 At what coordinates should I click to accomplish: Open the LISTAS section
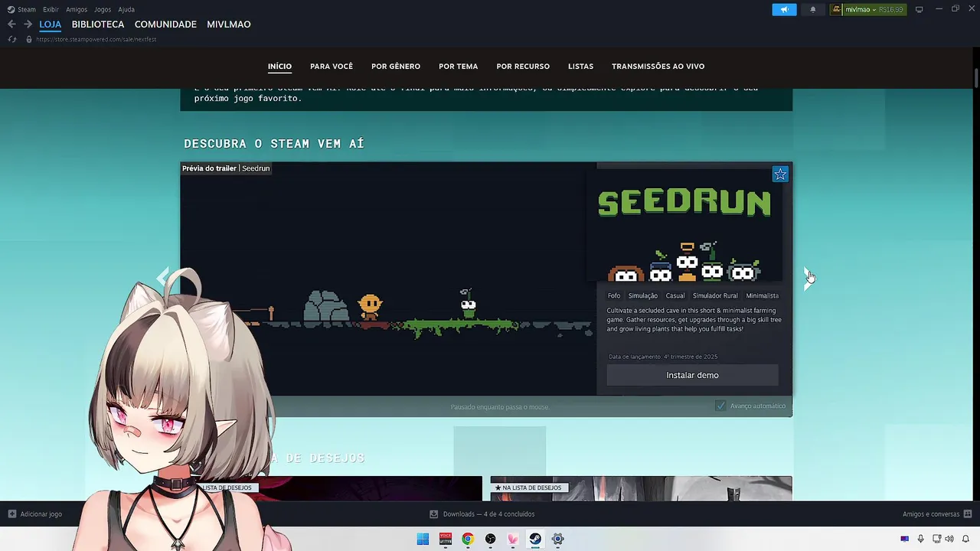[x=580, y=67]
